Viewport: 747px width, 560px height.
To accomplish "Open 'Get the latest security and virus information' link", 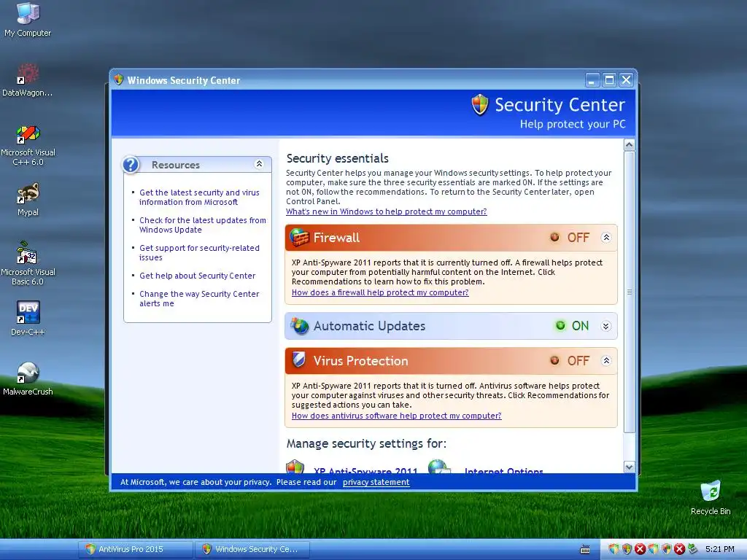I will coord(199,197).
